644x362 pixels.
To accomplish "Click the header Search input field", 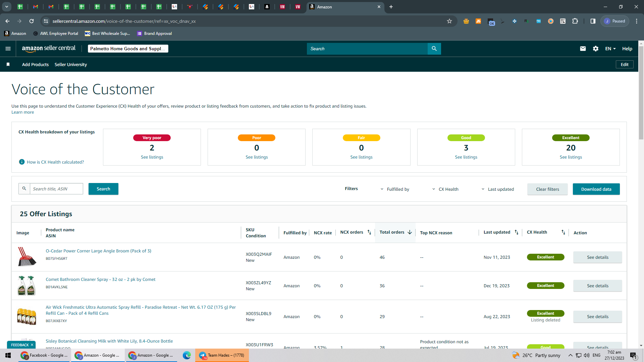I will (367, 49).
